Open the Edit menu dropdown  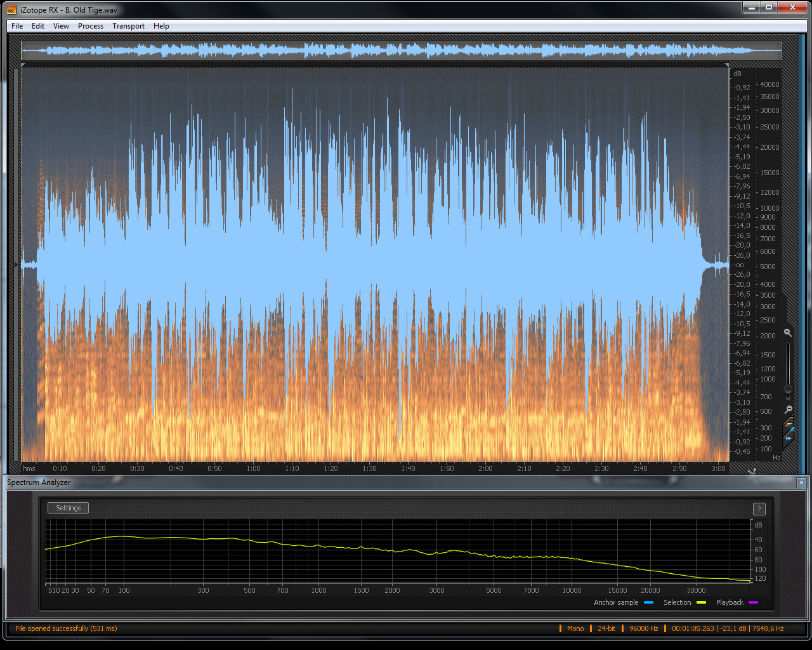pos(38,26)
